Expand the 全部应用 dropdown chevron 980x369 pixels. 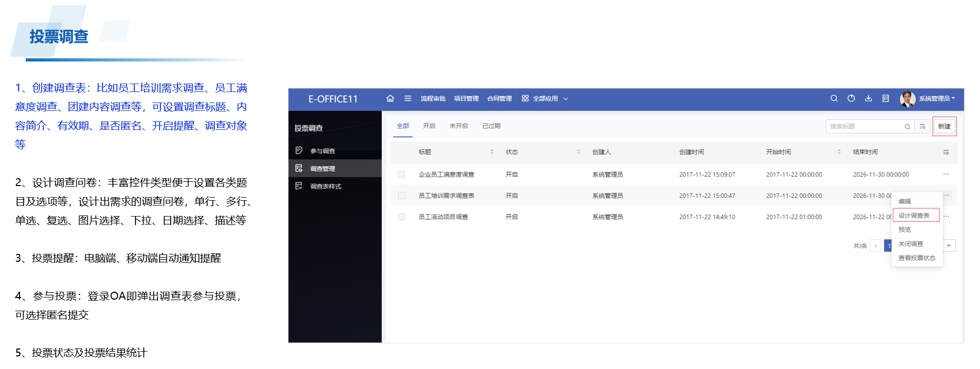[566, 99]
